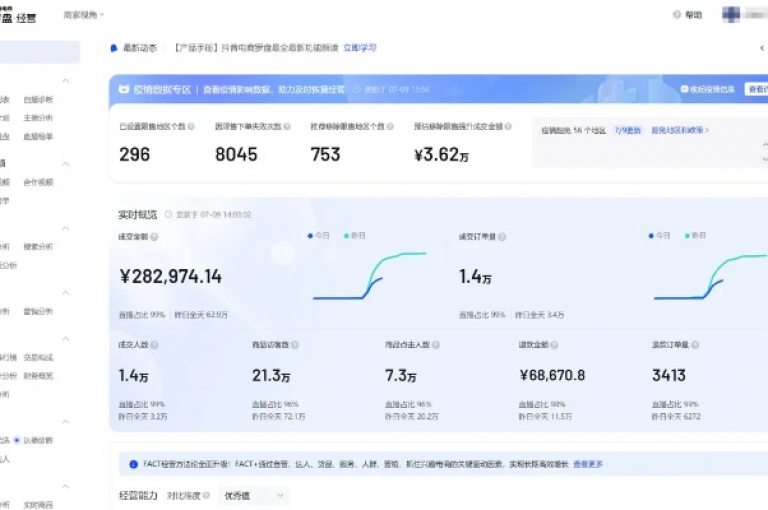The width and height of the screenshot is (768, 510).
Task: Click info icon next to 预估移除限售提升成交金额
Action: point(508,126)
